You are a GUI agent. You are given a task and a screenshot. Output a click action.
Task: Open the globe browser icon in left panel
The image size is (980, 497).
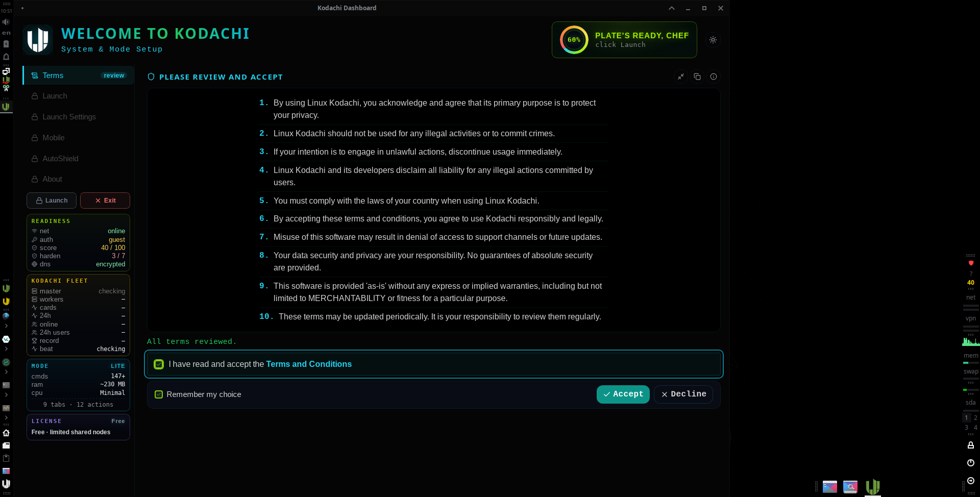[6, 316]
